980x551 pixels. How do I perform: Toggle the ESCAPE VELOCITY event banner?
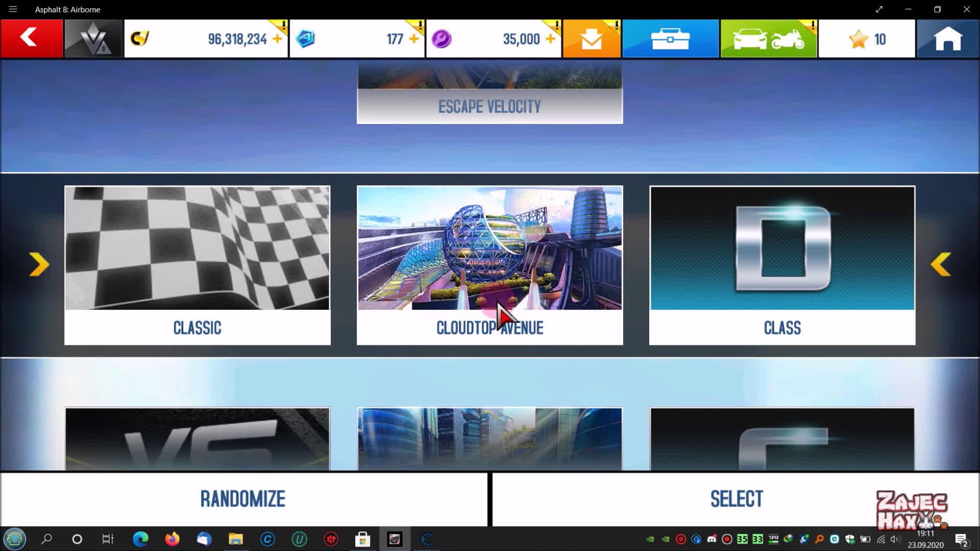490,106
